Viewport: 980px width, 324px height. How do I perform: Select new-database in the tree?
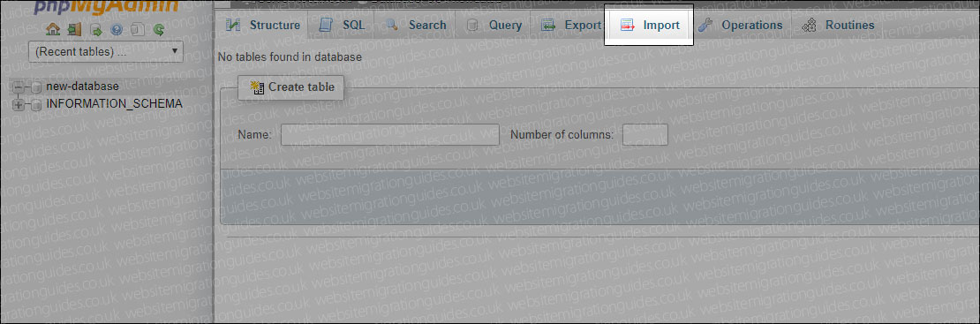coord(82,87)
